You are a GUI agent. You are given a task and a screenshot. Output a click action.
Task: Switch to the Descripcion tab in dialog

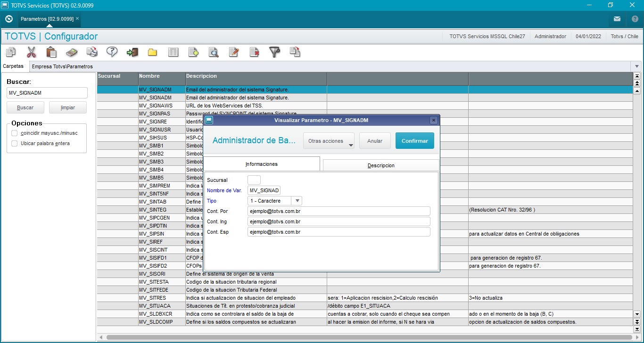[381, 165]
